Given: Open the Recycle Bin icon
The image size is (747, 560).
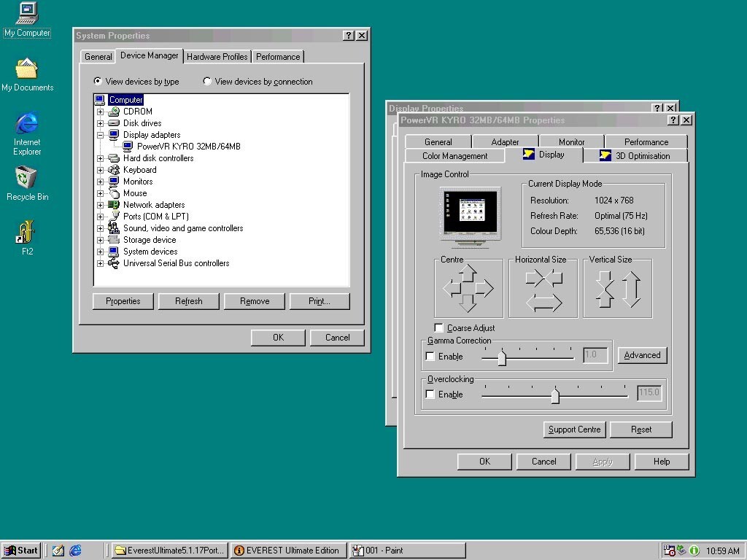Looking at the screenshot, I should (27, 177).
